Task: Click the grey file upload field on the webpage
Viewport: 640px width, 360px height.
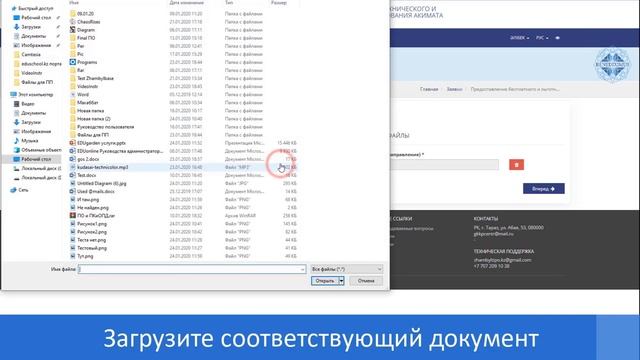Action: 444,164
